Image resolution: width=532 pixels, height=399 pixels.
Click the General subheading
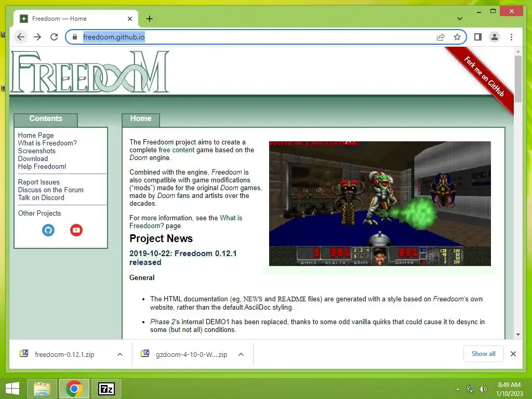pyautogui.click(x=142, y=277)
